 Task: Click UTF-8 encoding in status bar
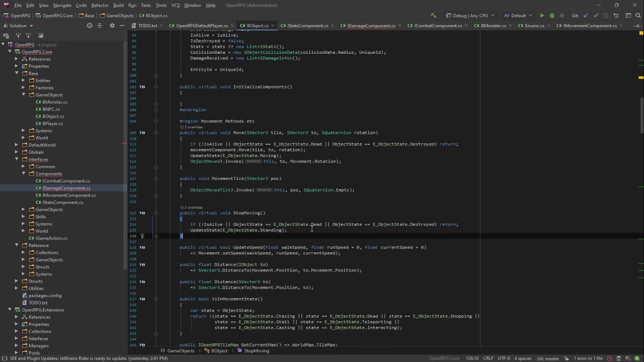[x=504, y=358]
